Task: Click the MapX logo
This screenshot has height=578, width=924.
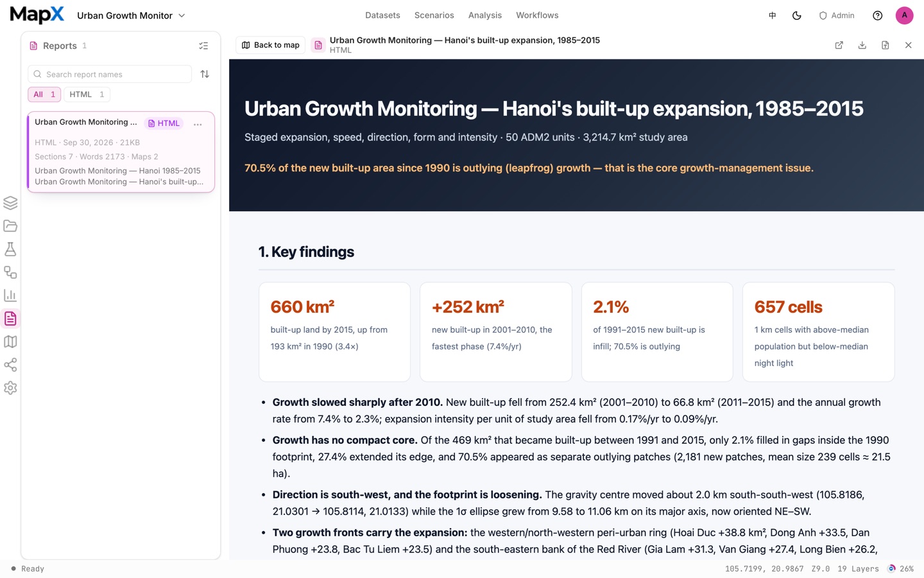Action: tap(37, 15)
